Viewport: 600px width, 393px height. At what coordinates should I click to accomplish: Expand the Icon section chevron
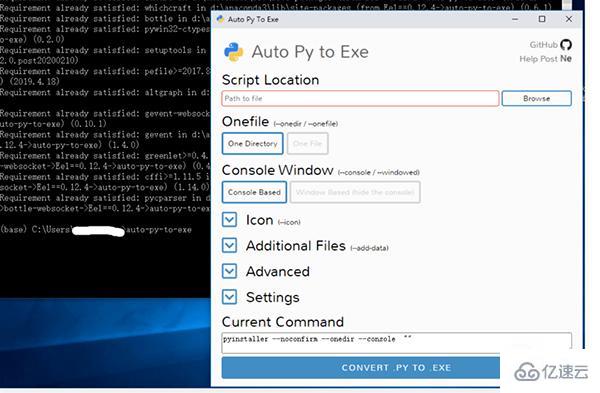click(x=230, y=220)
